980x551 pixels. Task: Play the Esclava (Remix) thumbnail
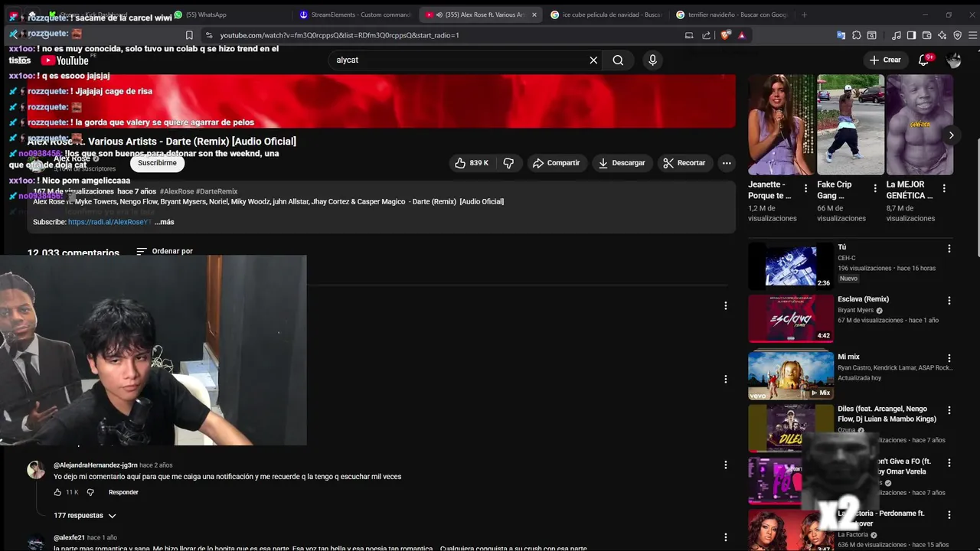(791, 318)
